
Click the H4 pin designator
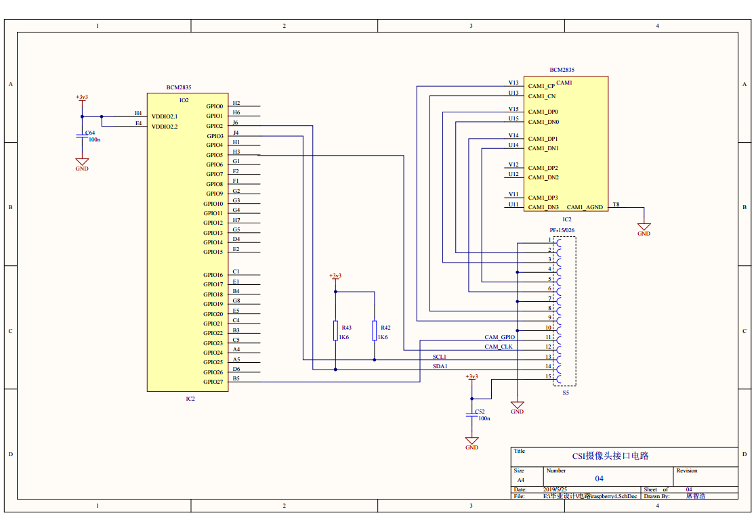tap(138, 113)
